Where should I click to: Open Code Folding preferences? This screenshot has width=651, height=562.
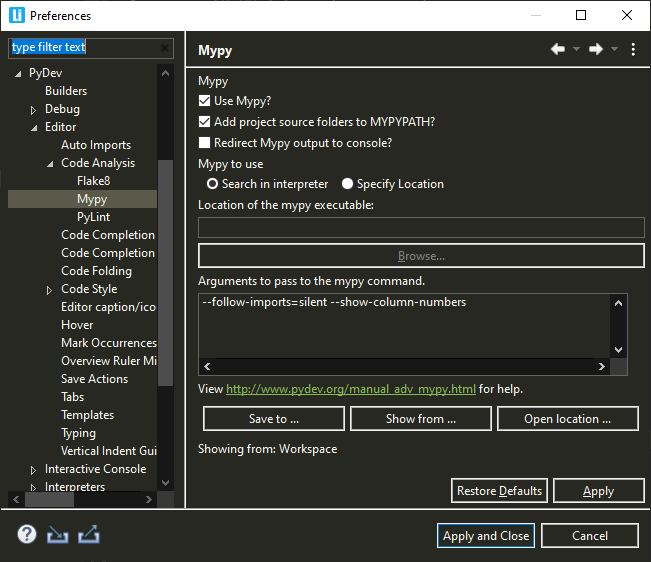[x=96, y=271]
